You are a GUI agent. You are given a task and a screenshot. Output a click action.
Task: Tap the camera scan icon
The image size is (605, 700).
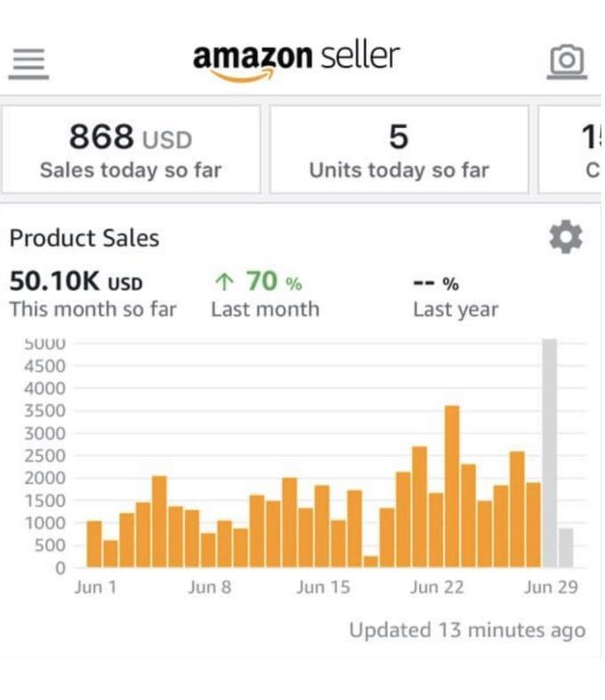[x=566, y=60]
